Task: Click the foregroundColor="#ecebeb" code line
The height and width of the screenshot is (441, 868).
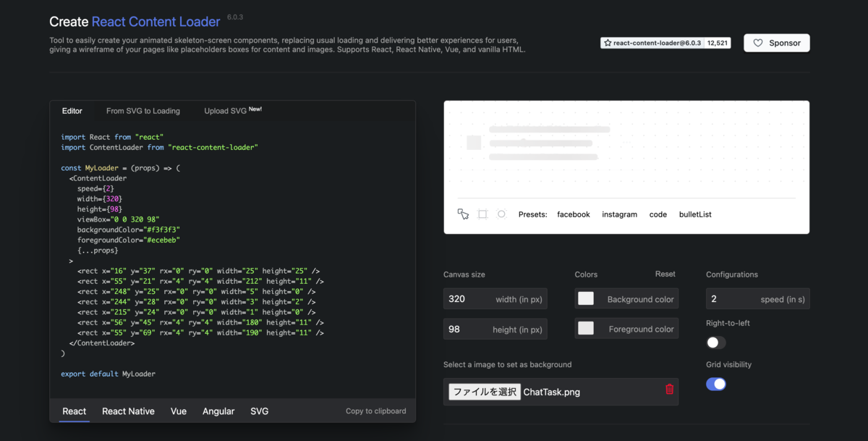Action: point(128,240)
